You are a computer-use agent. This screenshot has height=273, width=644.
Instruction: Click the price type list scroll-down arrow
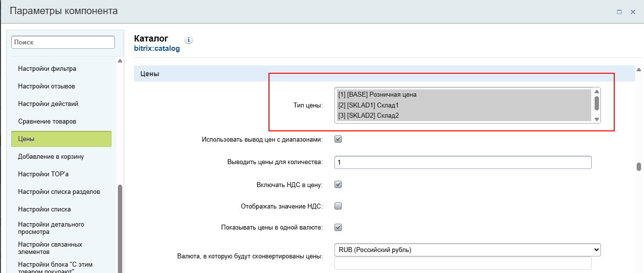[x=597, y=119]
